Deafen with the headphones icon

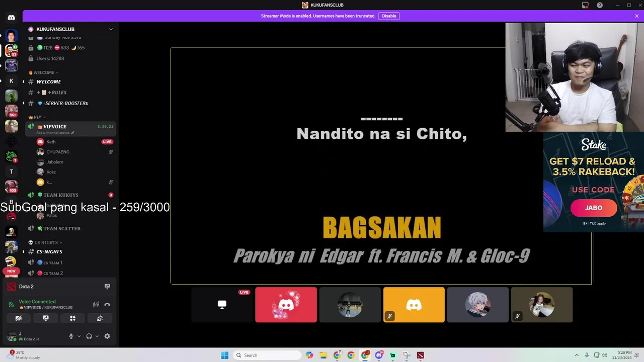coord(89,336)
